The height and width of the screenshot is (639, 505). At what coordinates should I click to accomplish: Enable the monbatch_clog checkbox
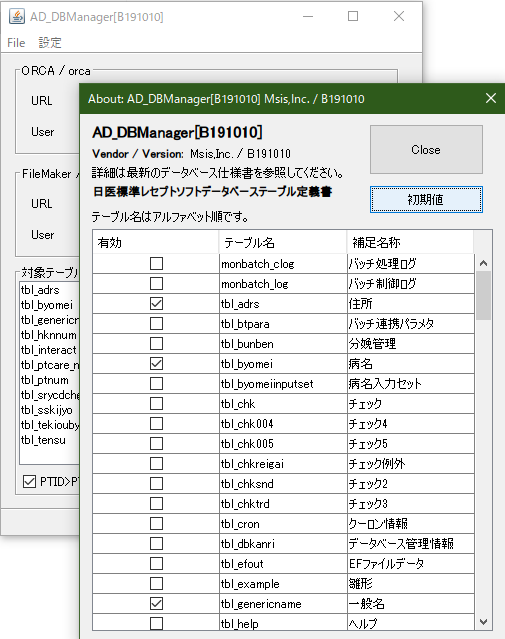click(157, 264)
